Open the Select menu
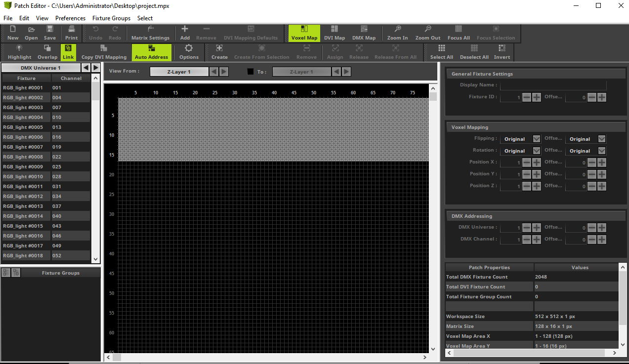 click(145, 18)
